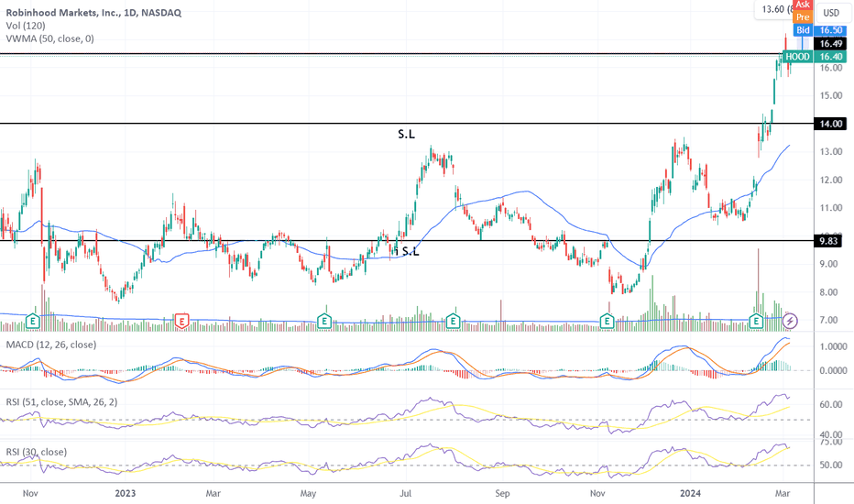The height and width of the screenshot is (504, 854).
Task: Click the HOOD 16.40 price label
Action: [x=815, y=57]
